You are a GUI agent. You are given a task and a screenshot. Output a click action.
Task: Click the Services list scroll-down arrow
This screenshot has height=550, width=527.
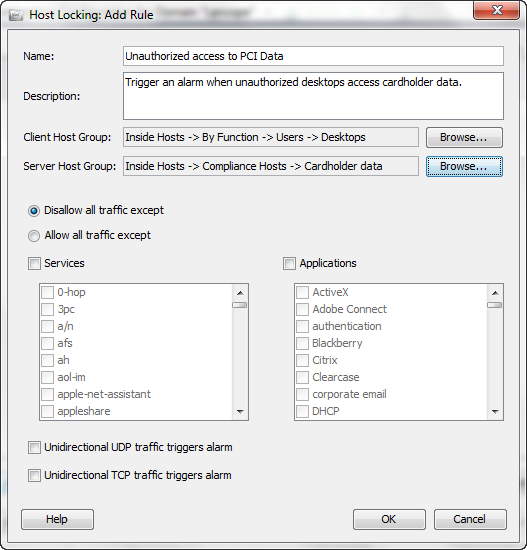240,411
